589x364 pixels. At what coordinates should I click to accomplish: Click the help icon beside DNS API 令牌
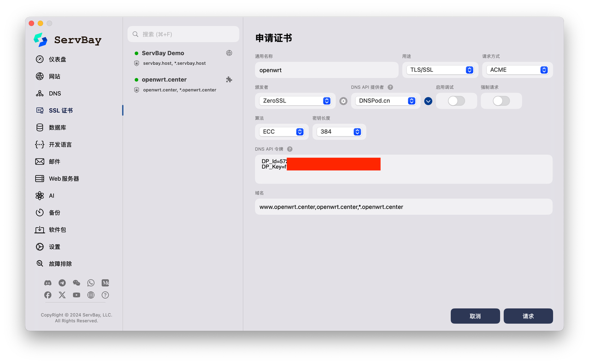(290, 149)
